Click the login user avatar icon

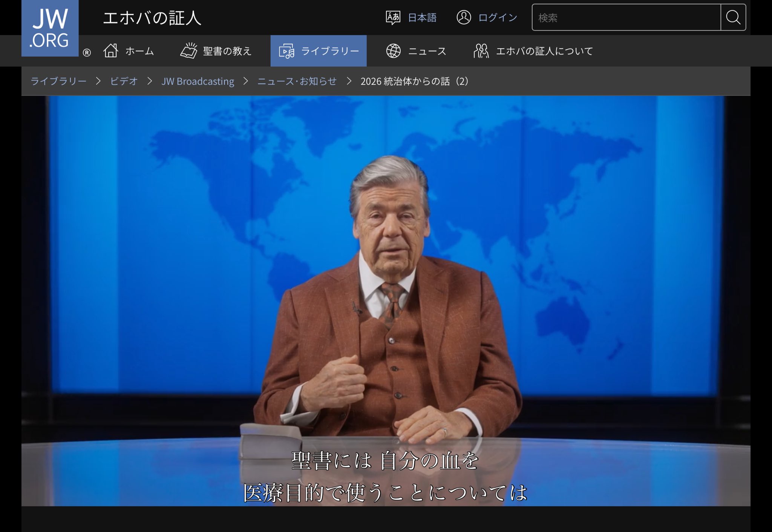[x=464, y=17]
